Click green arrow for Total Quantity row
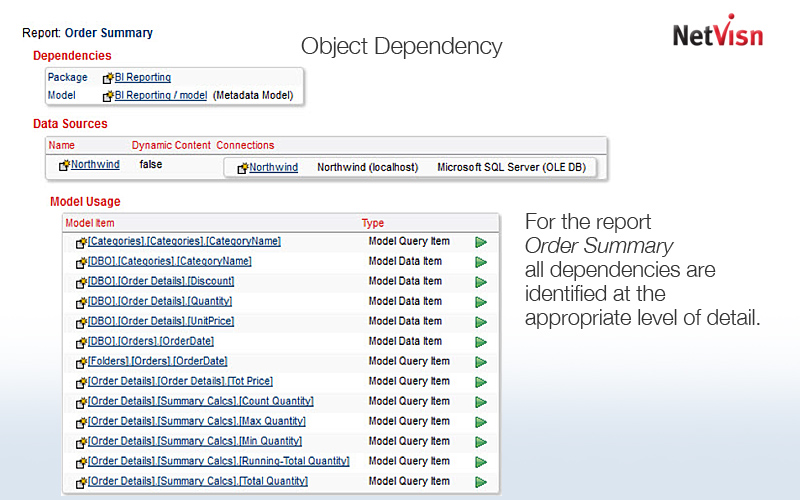This screenshot has height=500, width=800. (481, 482)
